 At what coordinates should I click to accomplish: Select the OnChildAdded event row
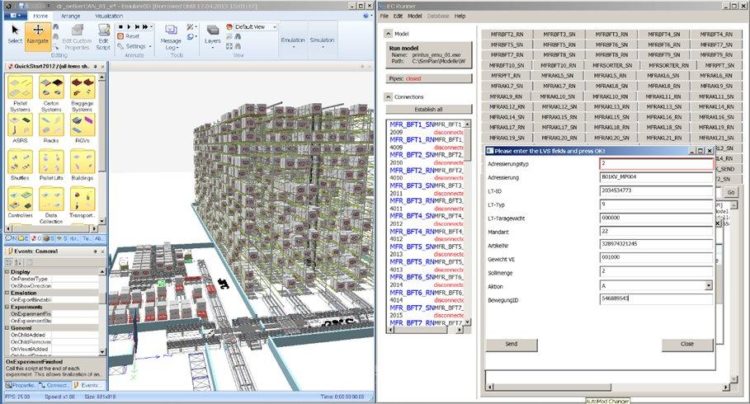coord(54,335)
